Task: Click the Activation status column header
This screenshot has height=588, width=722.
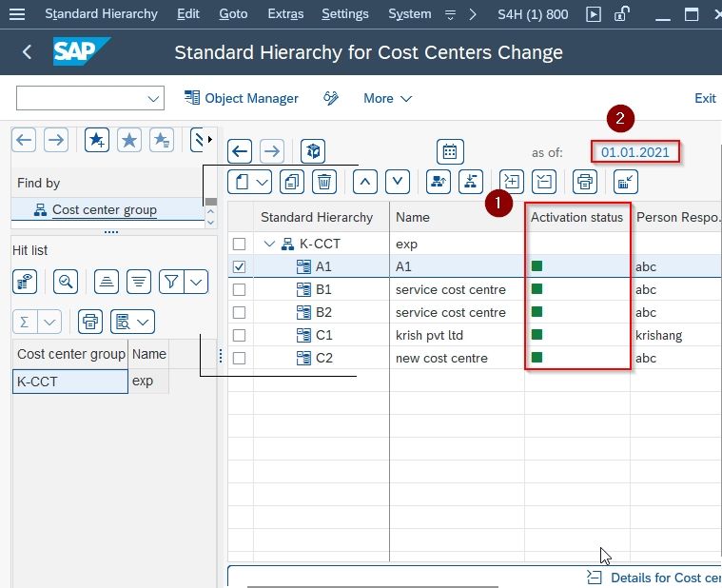Action: click(x=577, y=217)
